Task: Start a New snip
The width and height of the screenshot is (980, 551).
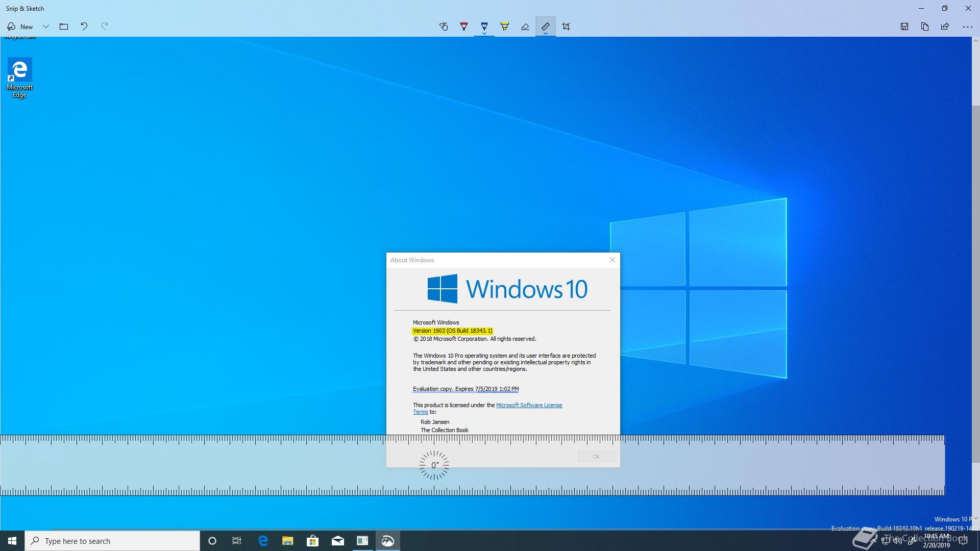Action: (x=20, y=27)
